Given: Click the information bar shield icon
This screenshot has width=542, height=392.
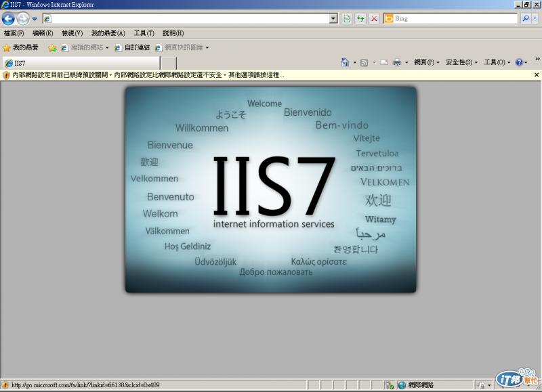Looking at the screenshot, I should [x=6, y=75].
